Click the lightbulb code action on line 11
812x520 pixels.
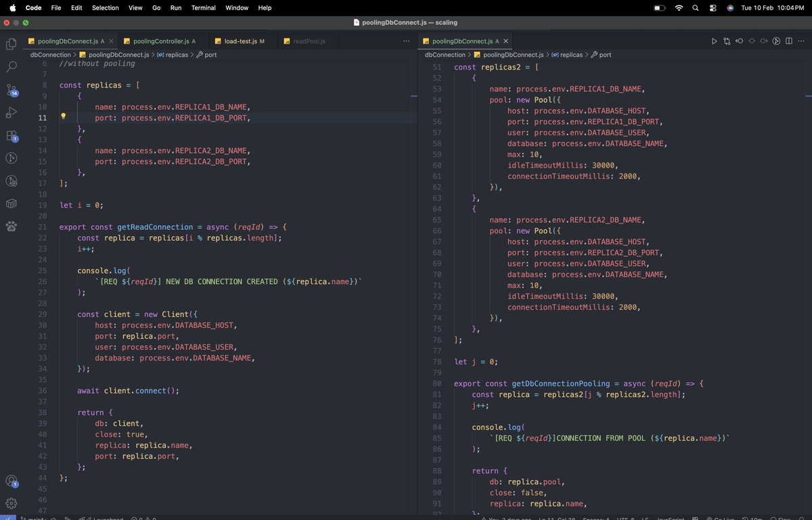click(63, 117)
